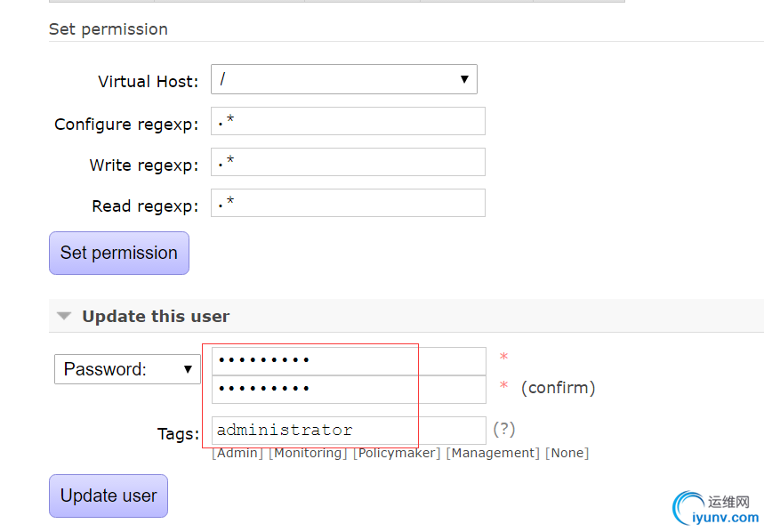The image size is (764, 532).
Task: Select the Admin tag shortcut
Action: [237, 453]
